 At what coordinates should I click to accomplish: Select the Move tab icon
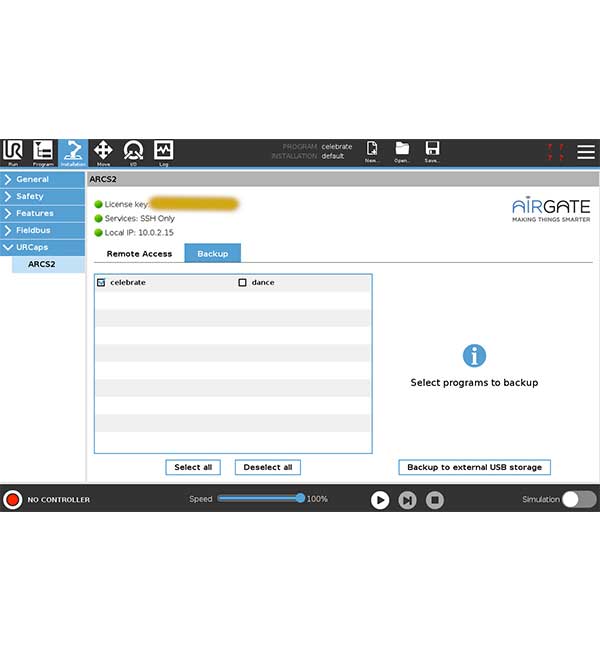(103, 152)
